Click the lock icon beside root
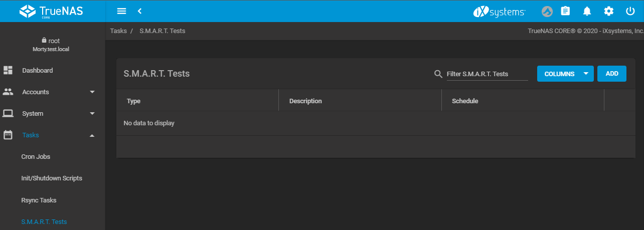 pos(44,41)
